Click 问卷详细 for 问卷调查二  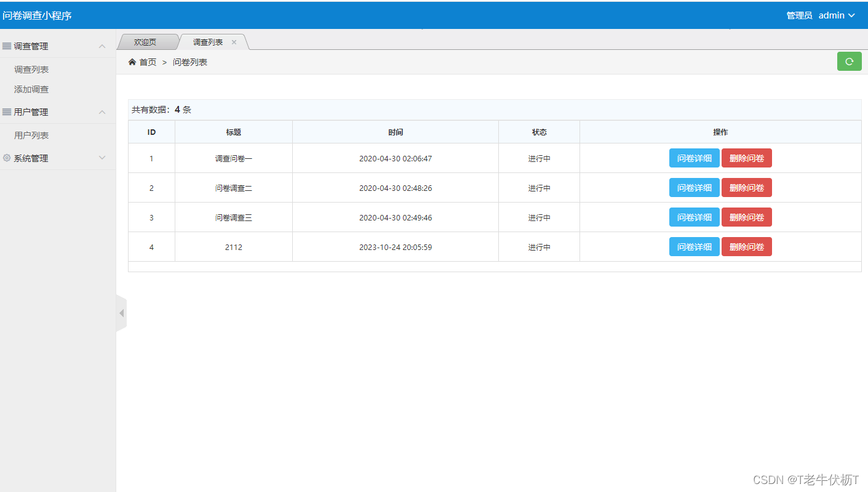coord(694,188)
